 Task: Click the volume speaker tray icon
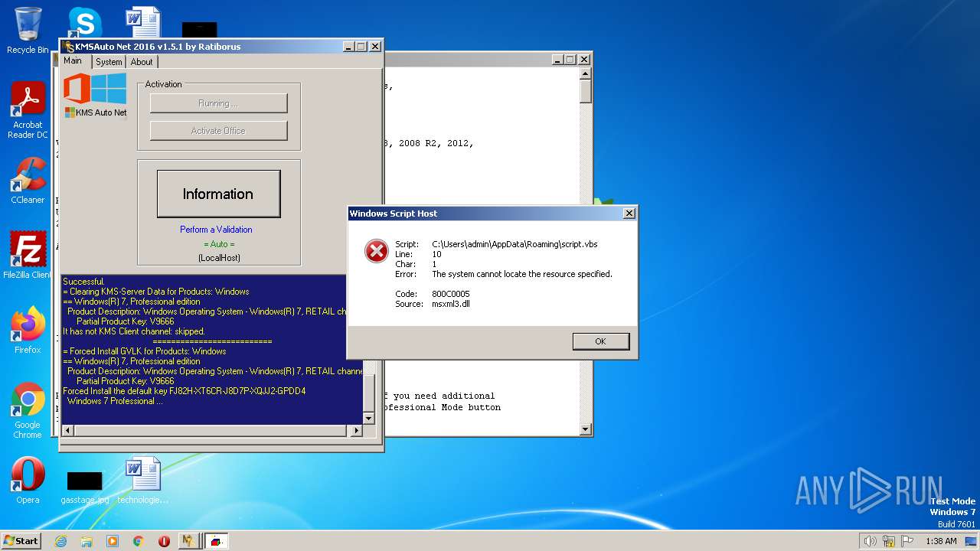[x=870, y=541]
